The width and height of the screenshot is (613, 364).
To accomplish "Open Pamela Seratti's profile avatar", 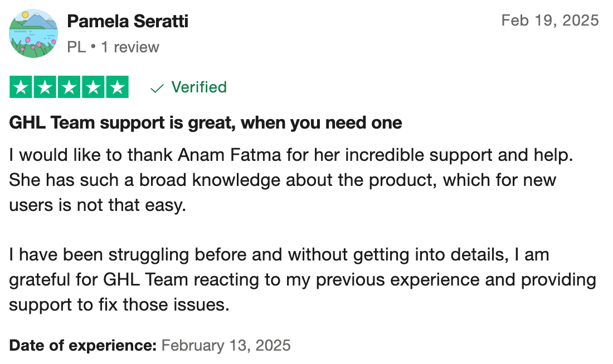I will (33, 33).
